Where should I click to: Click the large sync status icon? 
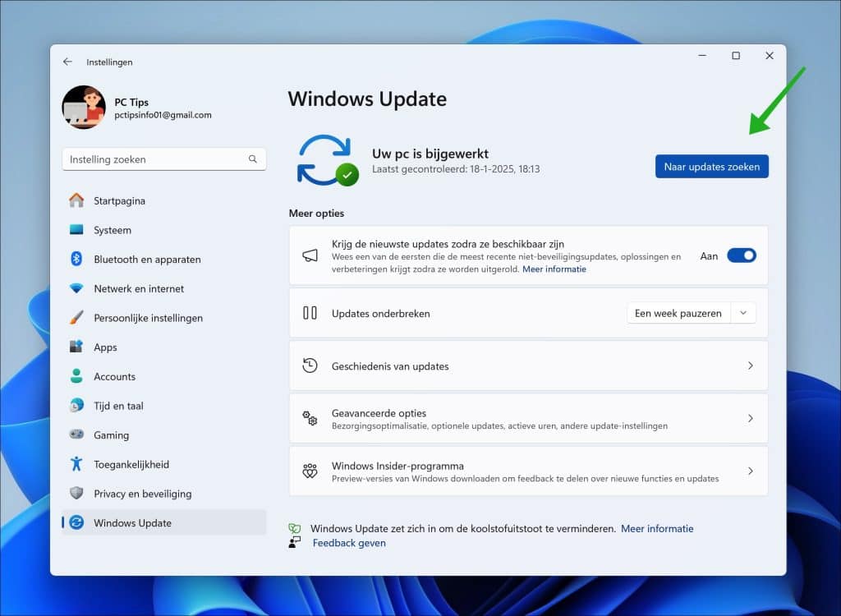pyautogui.click(x=327, y=160)
